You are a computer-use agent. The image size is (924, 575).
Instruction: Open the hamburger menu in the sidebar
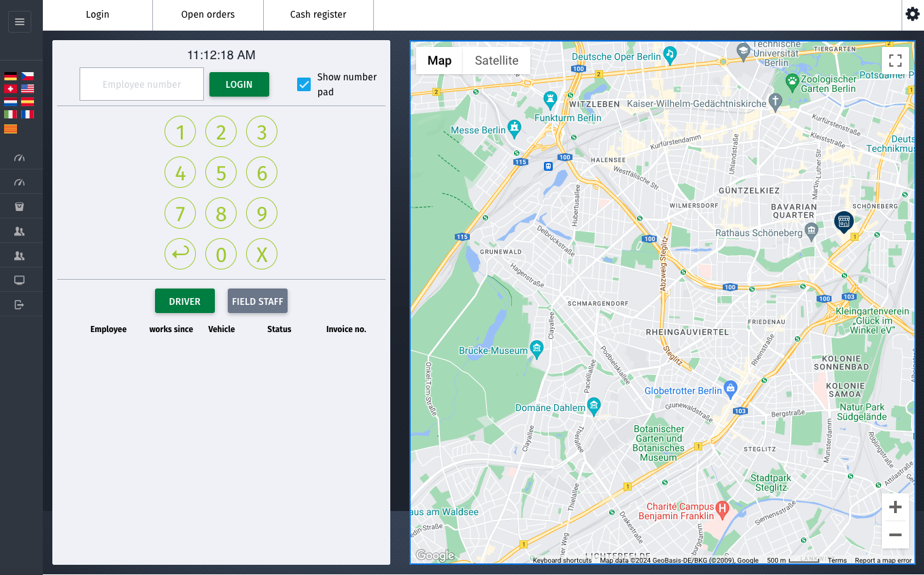tap(19, 22)
